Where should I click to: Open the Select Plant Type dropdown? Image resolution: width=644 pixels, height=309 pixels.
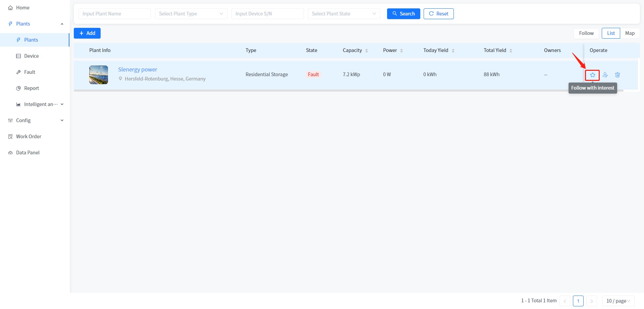click(191, 14)
